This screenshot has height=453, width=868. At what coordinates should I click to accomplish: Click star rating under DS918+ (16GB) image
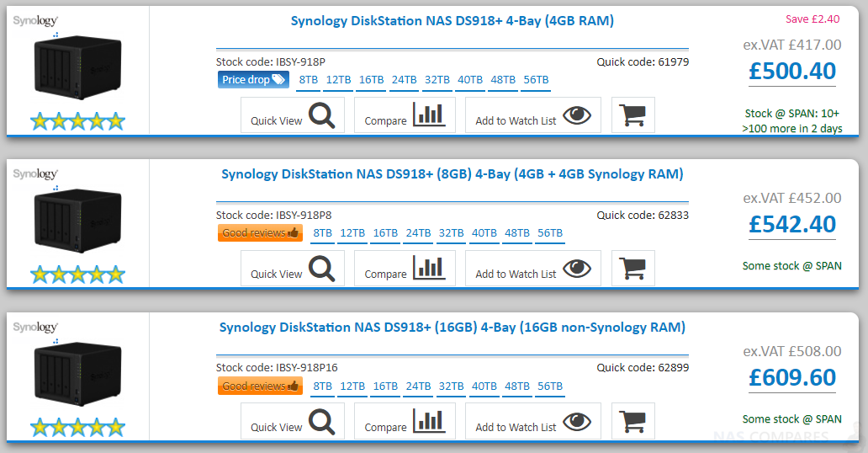pos(77,427)
